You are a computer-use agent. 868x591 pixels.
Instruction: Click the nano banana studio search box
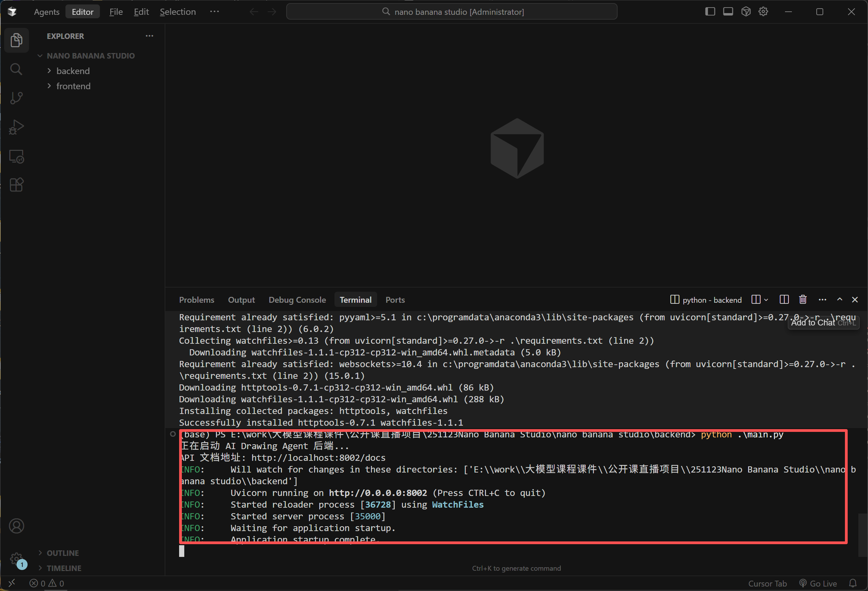(452, 12)
